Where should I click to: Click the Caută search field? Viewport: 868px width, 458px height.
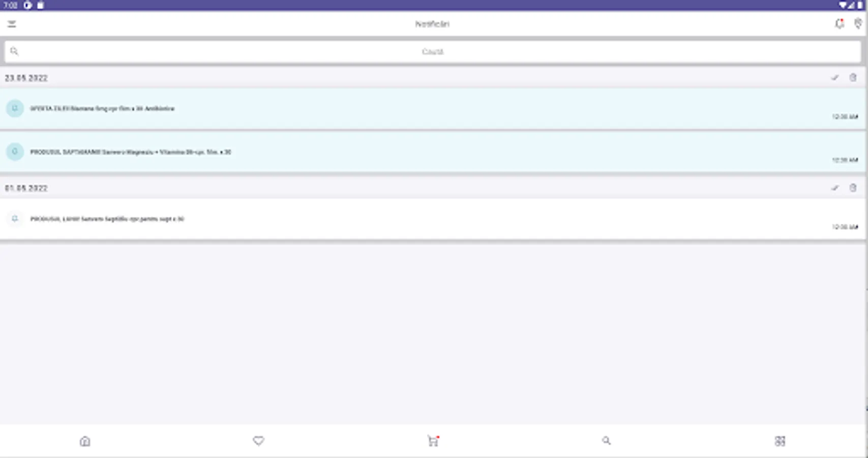point(432,51)
